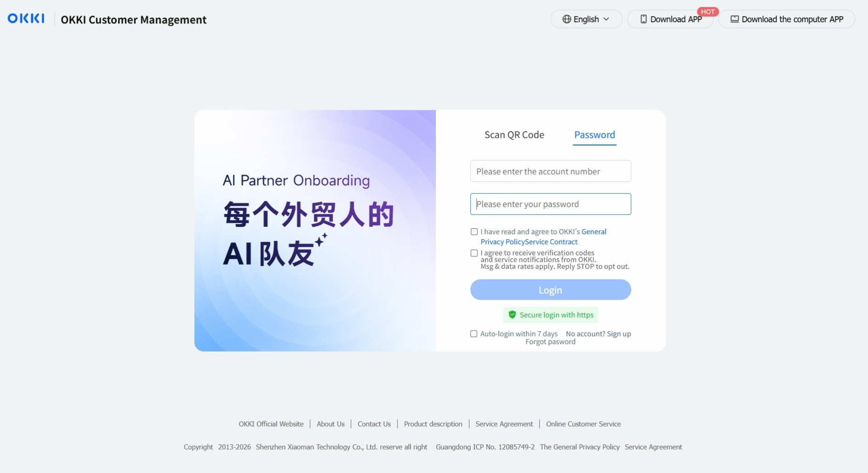
Task: Expand the language chevron arrow
Action: pos(606,19)
